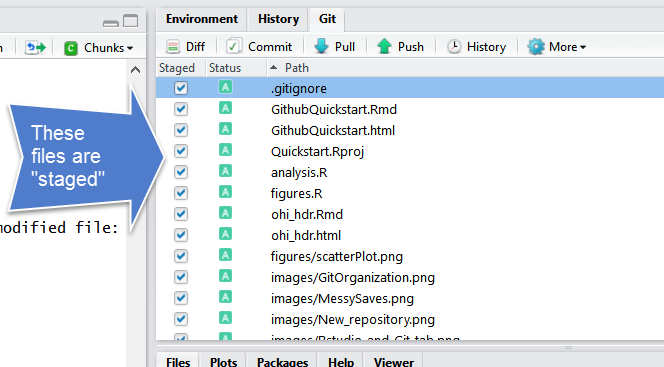Uncheck staged box for analysis.R
Image resolution: width=664 pixels, height=367 pixels.
(181, 172)
